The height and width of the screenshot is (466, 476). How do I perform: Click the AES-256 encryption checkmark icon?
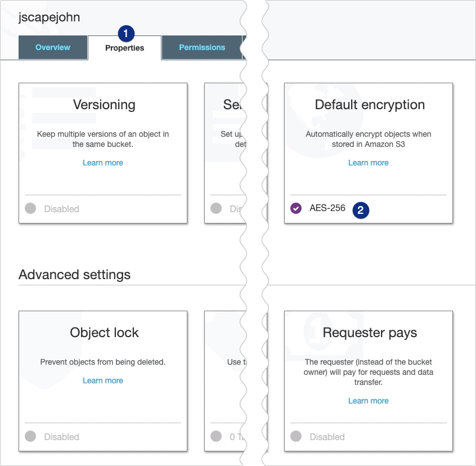coord(296,207)
